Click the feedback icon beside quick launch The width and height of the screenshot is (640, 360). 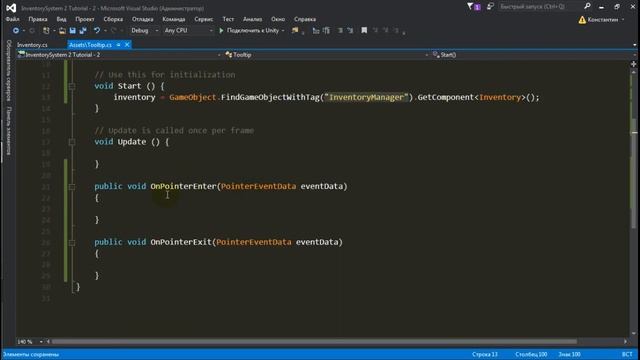490,7
